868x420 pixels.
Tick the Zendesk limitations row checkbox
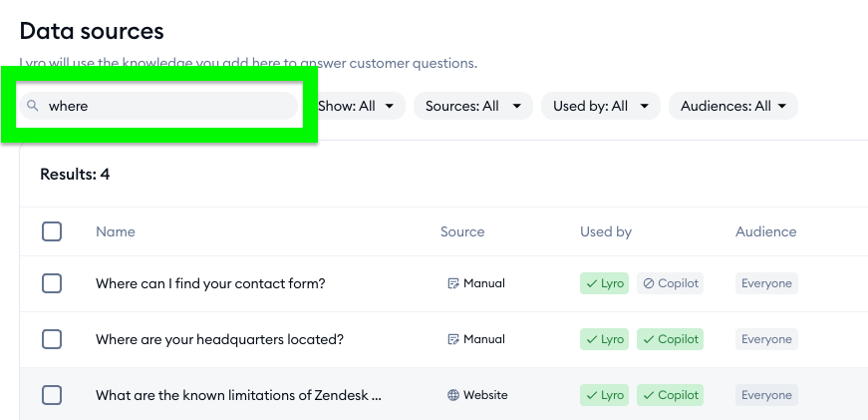click(52, 395)
